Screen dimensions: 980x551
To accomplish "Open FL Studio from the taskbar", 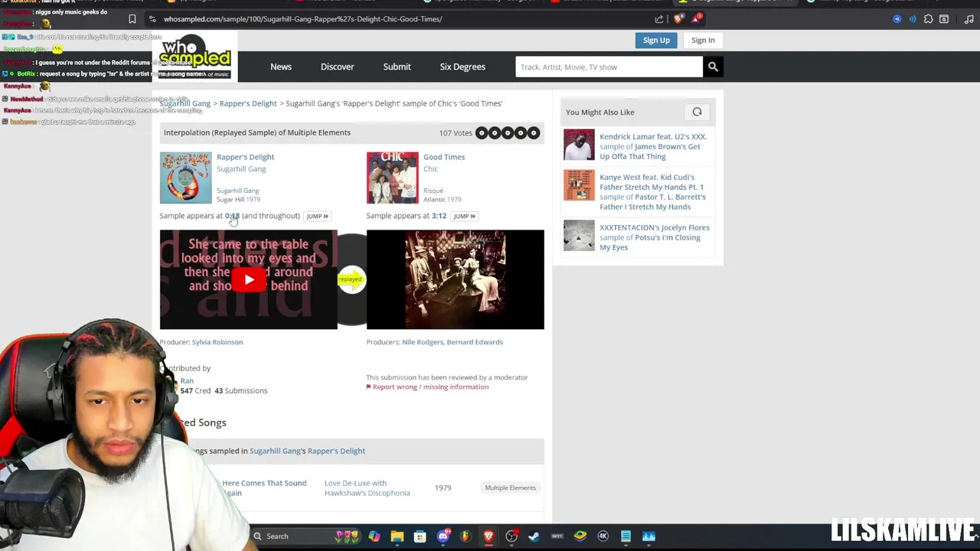I will pyautogui.click(x=465, y=536).
